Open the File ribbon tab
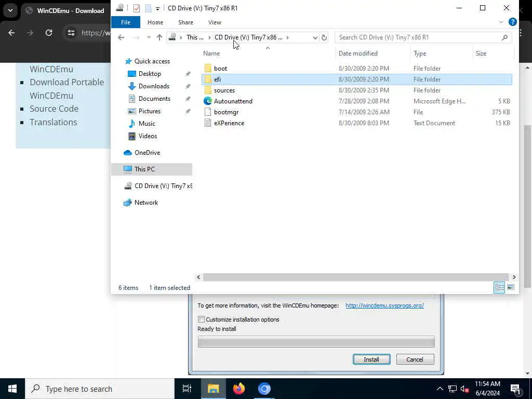532x399 pixels. tap(126, 22)
